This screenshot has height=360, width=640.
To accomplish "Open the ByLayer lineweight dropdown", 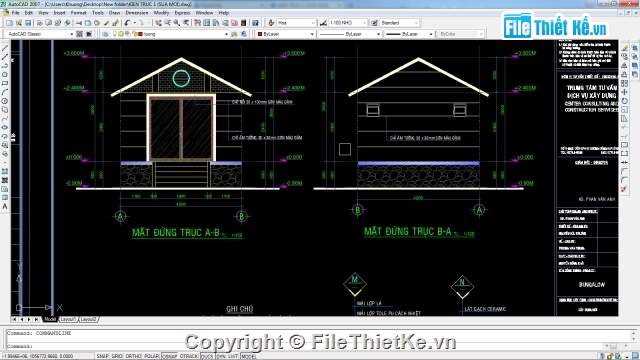I will 409,34.
